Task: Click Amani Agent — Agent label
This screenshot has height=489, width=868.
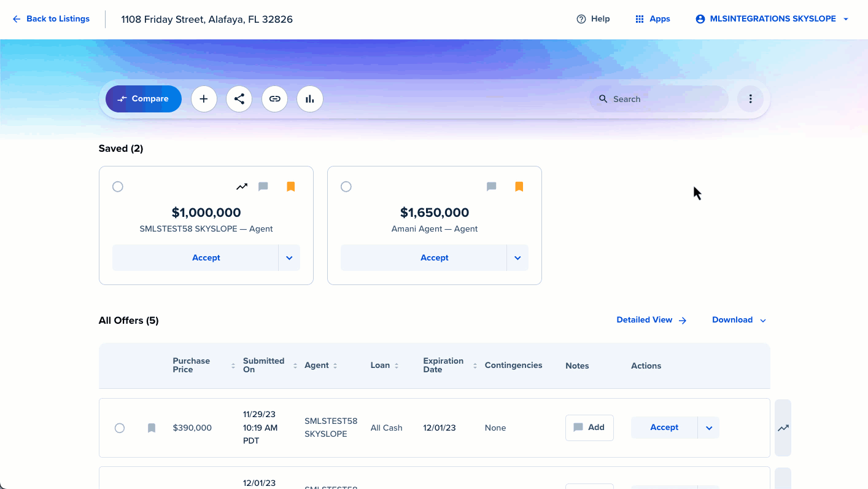Action: (435, 229)
